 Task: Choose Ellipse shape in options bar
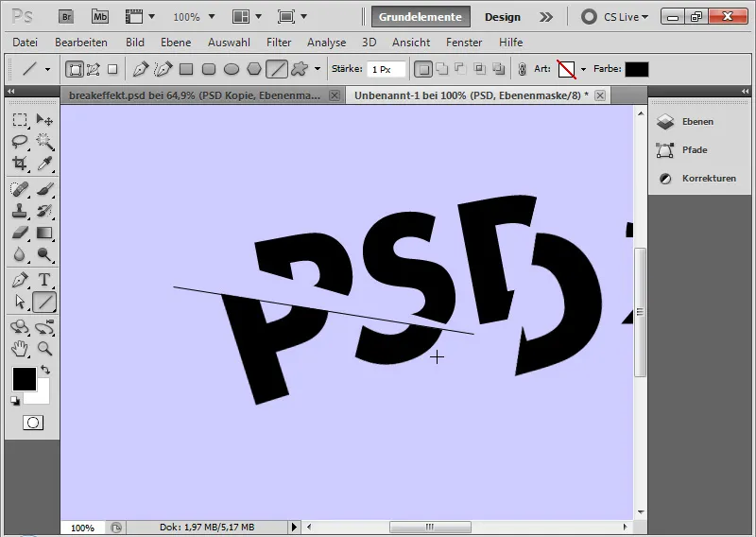pyautogui.click(x=232, y=69)
